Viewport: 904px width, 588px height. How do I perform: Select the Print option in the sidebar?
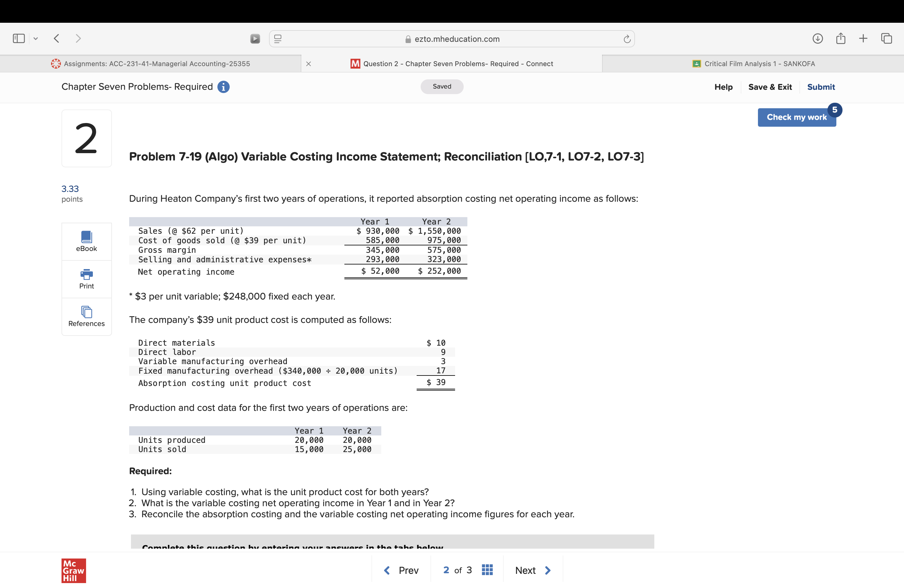coord(86,279)
